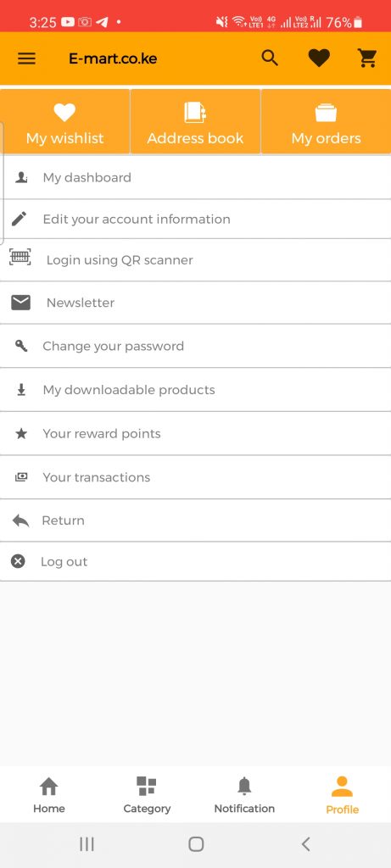Screen dimensions: 391x868
Task: Tap the pencil edit icon
Action: [x=19, y=219]
